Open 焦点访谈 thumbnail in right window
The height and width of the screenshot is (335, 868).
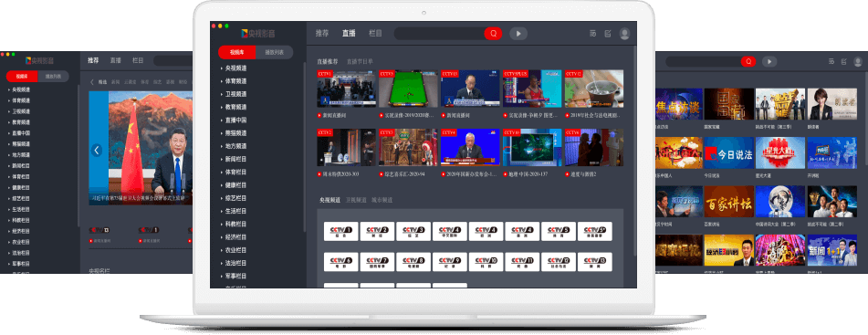point(679,104)
